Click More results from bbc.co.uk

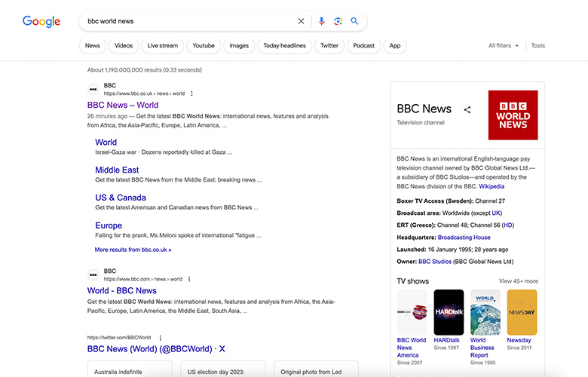tap(133, 250)
